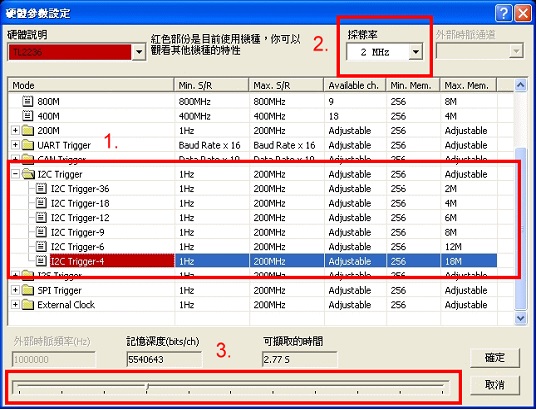Click the I2C Trigger-18 mode icon
Viewport: 537px width, 410px height.
click(x=41, y=203)
